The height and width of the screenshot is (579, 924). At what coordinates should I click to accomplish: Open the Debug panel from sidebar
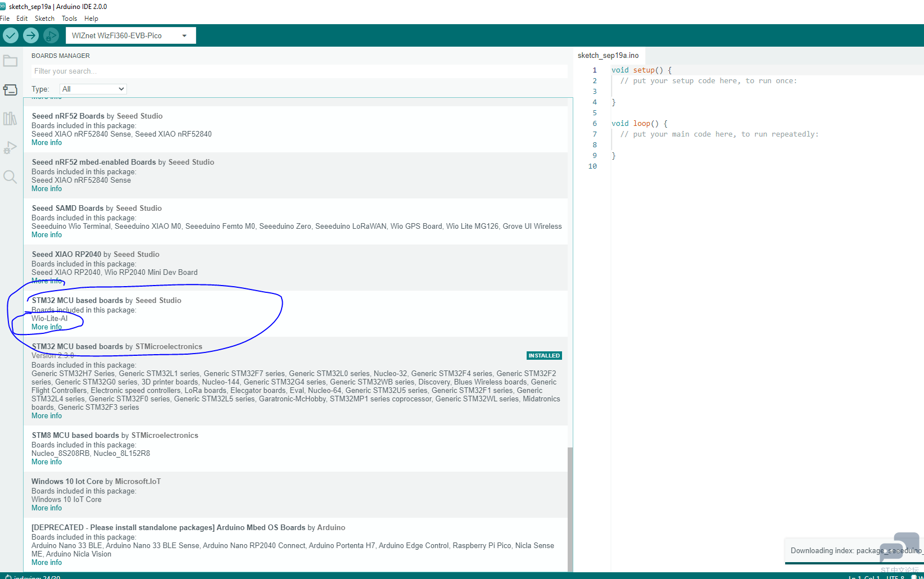point(10,148)
